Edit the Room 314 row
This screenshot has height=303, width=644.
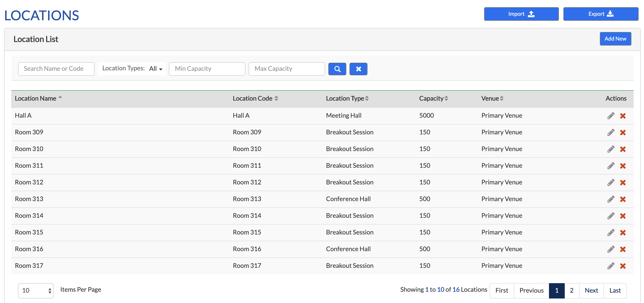611,216
